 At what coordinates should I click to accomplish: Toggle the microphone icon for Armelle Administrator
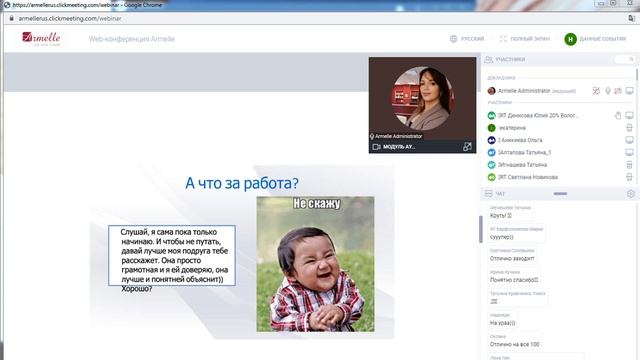[x=608, y=91]
